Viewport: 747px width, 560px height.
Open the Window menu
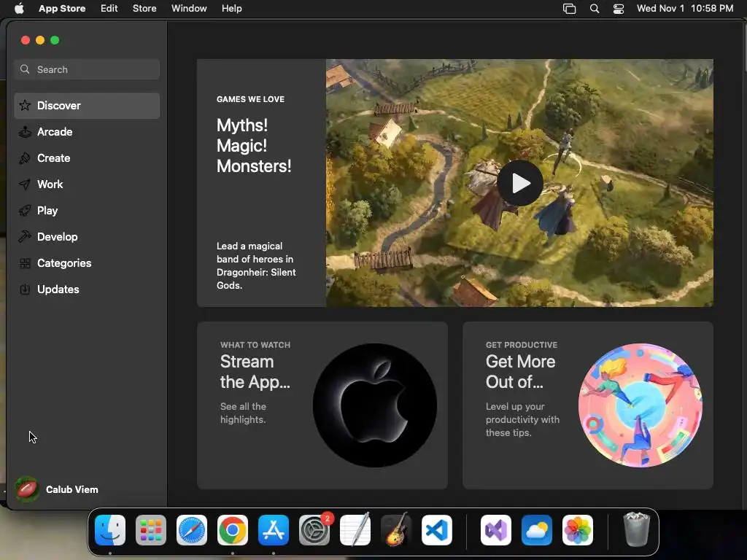(189, 9)
